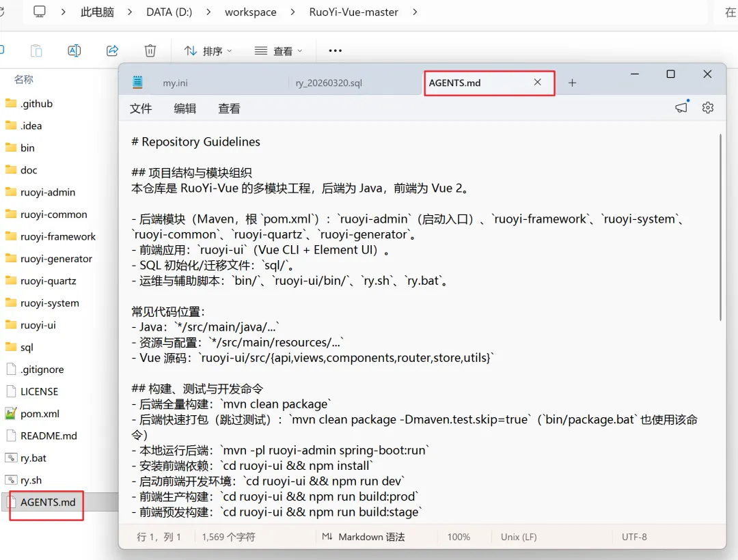This screenshot has width=738, height=560.
Task: Add a new Notepad tab
Action: click(x=572, y=83)
